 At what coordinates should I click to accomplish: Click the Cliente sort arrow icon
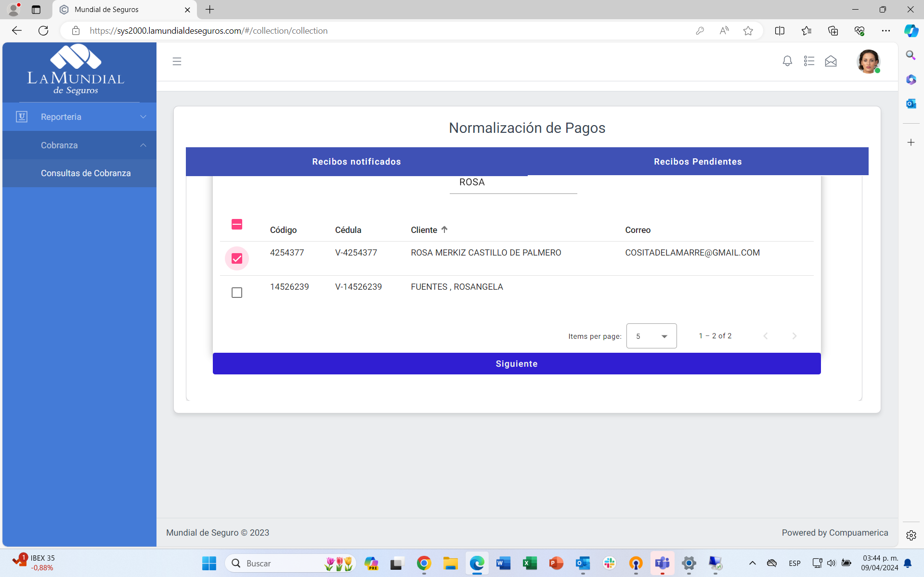[444, 230]
